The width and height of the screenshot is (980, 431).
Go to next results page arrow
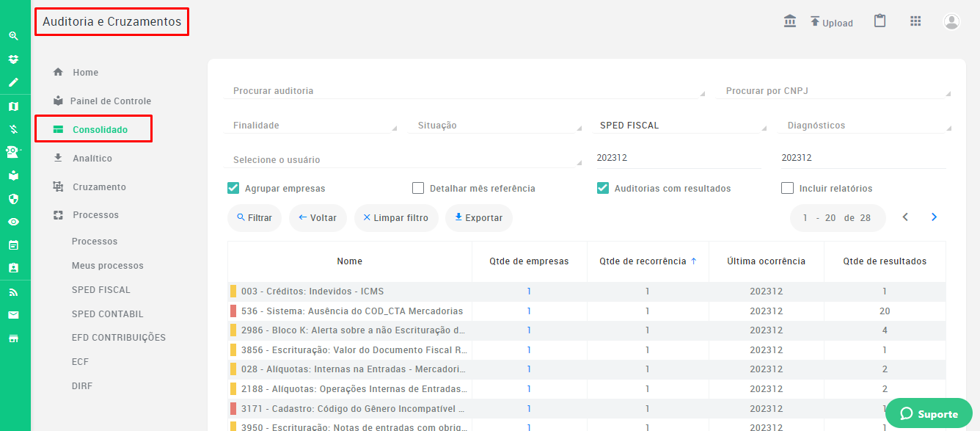tap(934, 217)
